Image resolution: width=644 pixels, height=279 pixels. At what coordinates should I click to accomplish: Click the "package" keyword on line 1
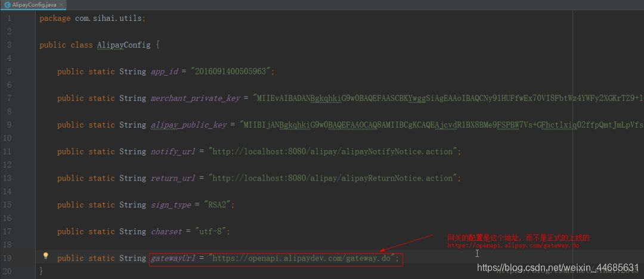[x=55, y=18]
